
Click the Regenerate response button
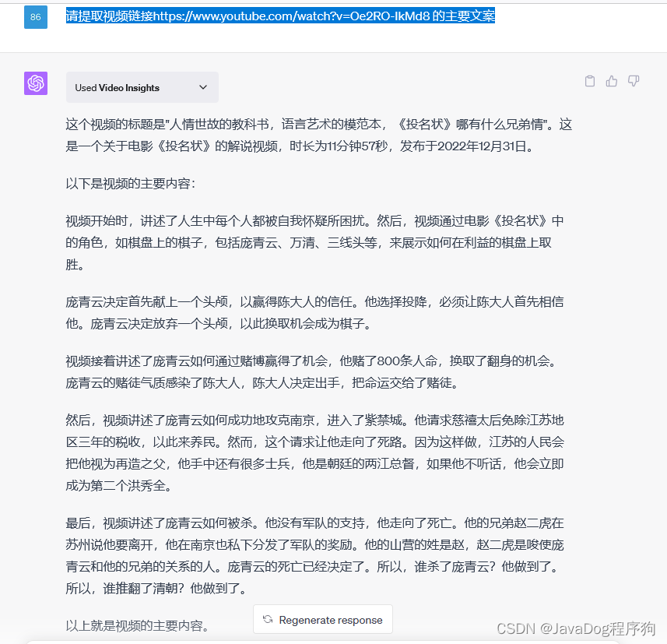pyautogui.click(x=323, y=619)
